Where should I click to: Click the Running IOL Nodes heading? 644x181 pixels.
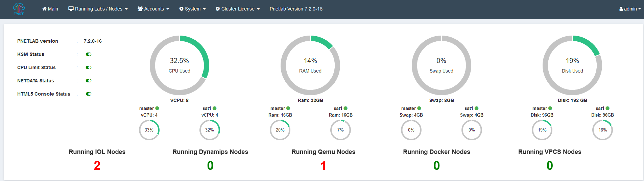click(97, 152)
